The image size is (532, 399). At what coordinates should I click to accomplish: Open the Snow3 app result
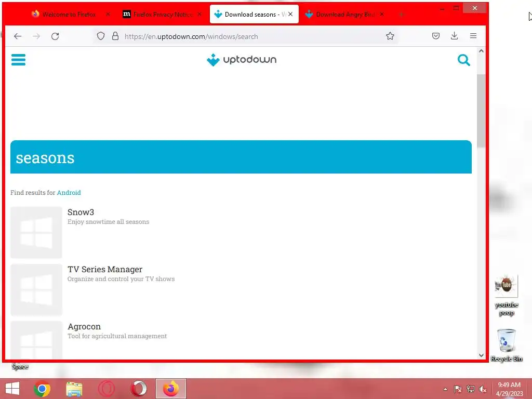[81, 212]
